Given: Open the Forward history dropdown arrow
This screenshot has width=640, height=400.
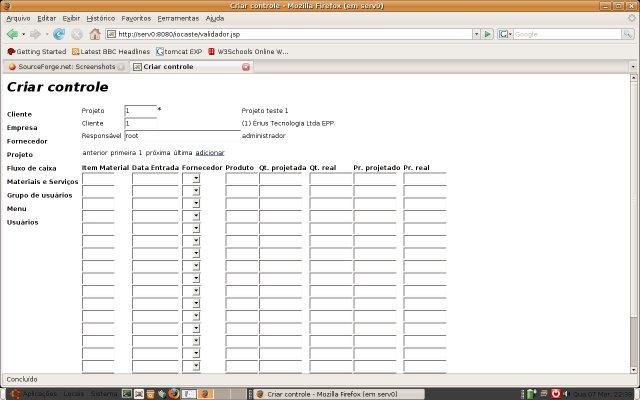Looking at the screenshot, I should (47, 34).
